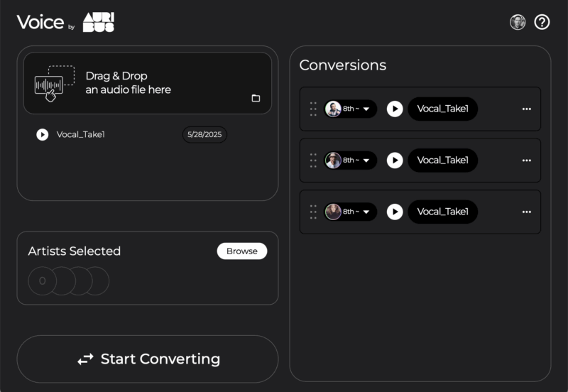Select the first empty artist slot circle
Screen dimensions: 568x392
[43, 281]
